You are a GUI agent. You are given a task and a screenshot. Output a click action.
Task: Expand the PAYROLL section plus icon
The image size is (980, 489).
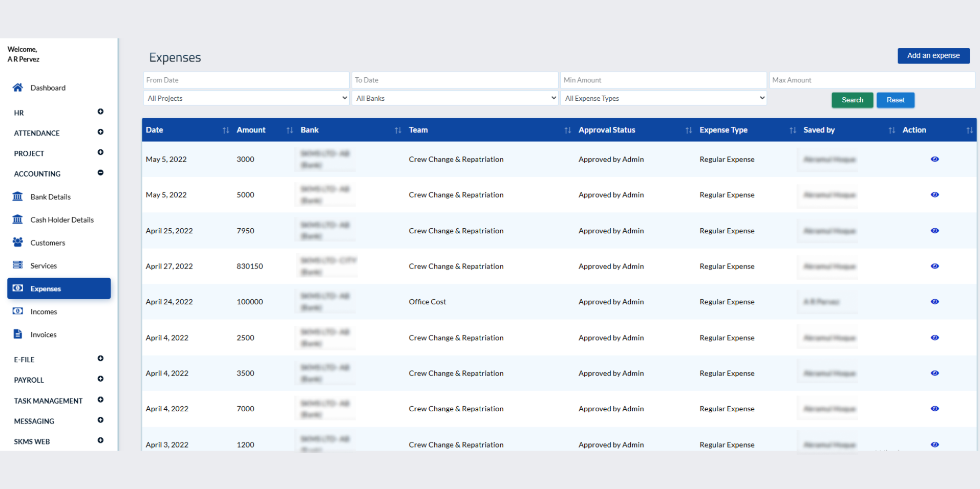pyautogui.click(x=100, y=379)
